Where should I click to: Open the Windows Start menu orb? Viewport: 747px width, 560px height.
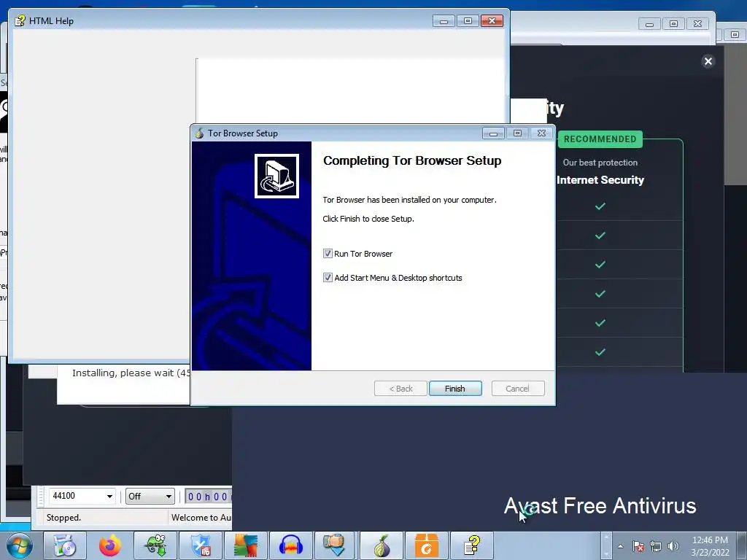click(18, 545)
